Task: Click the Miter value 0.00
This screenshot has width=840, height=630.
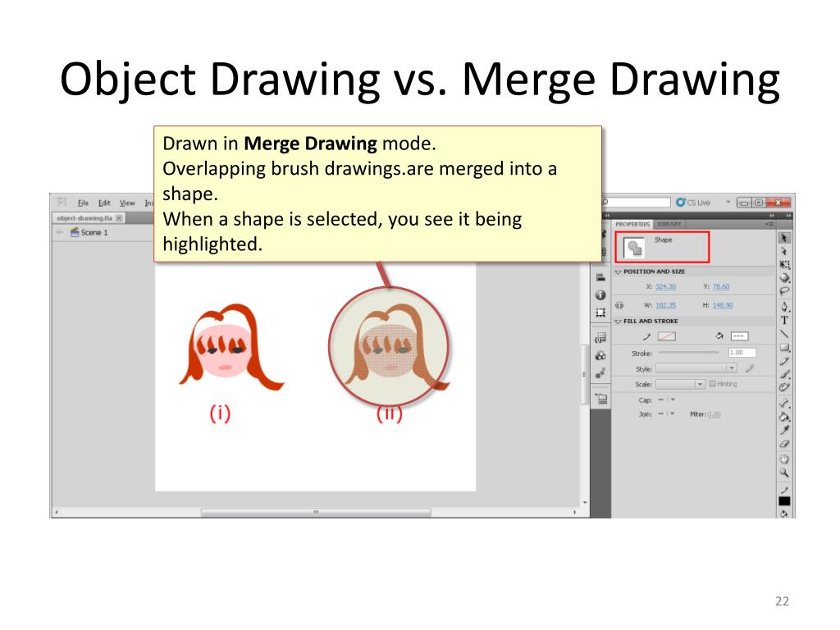Action: click(714, 414)
